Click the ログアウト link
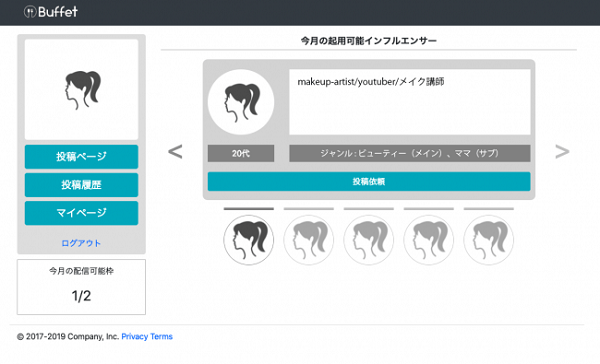 pyautogui.click(x=81, y=243)
